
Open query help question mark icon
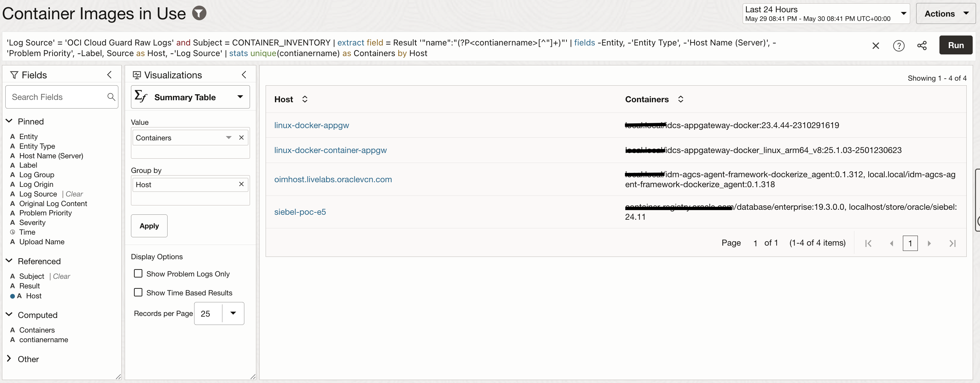[899, 45]
